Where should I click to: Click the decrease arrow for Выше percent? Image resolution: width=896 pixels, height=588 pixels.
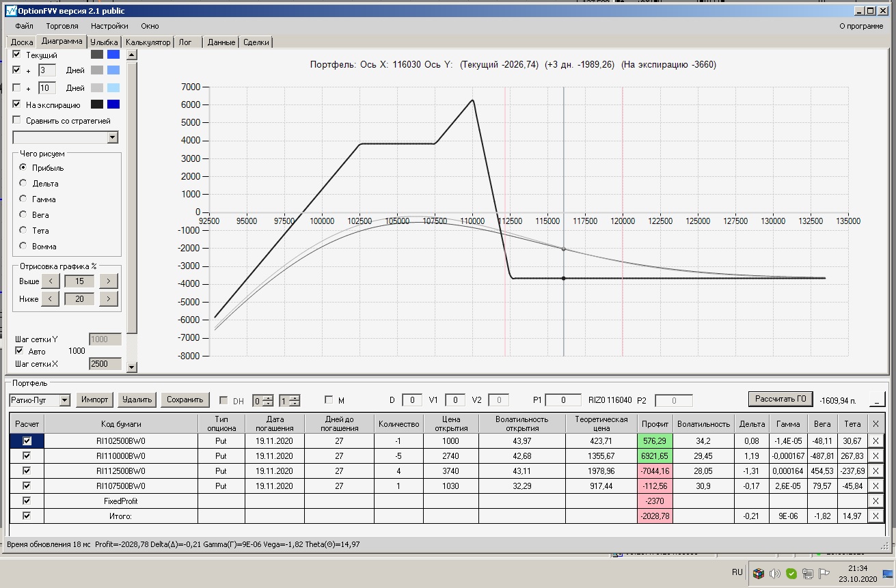51,281
